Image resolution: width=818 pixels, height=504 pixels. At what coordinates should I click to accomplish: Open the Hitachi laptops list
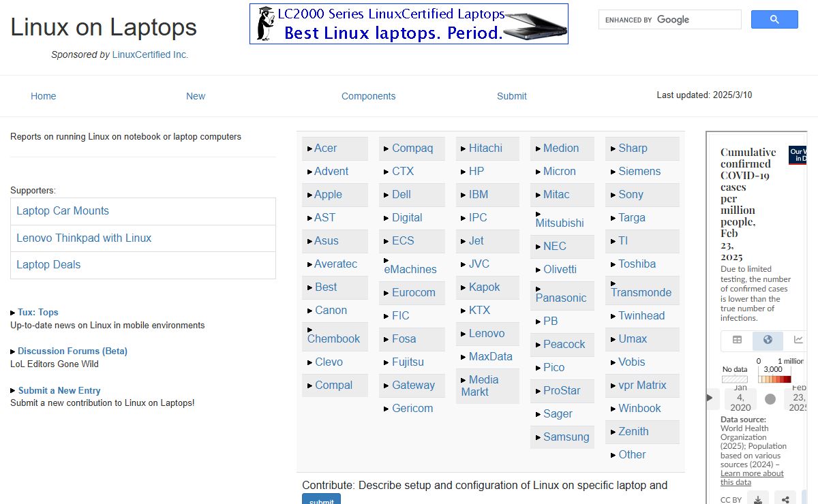[485, 148]
